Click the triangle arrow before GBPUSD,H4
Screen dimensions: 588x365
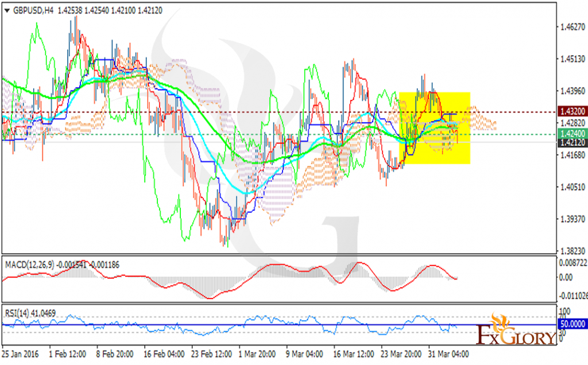click(x=7, y=11)
